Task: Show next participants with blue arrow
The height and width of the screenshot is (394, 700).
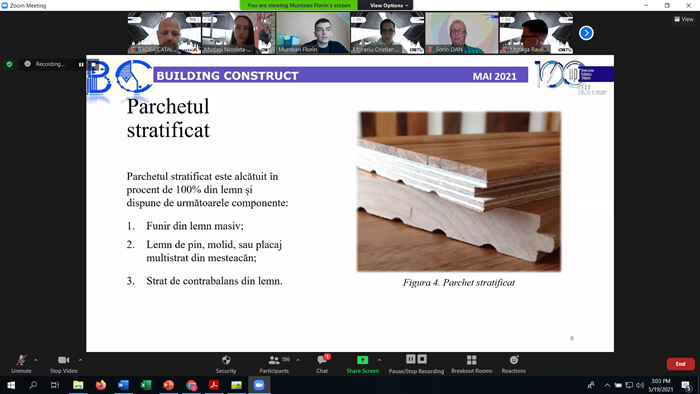Action: coord(586,33)
